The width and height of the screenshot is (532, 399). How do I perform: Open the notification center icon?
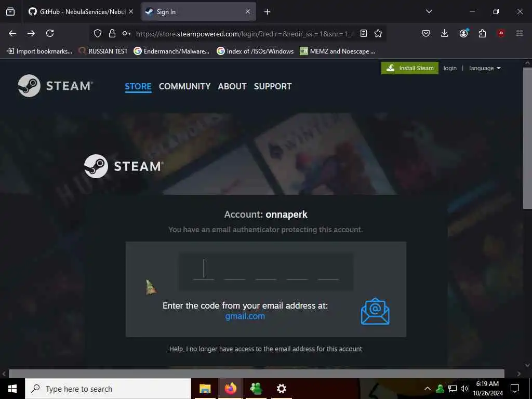515,389
